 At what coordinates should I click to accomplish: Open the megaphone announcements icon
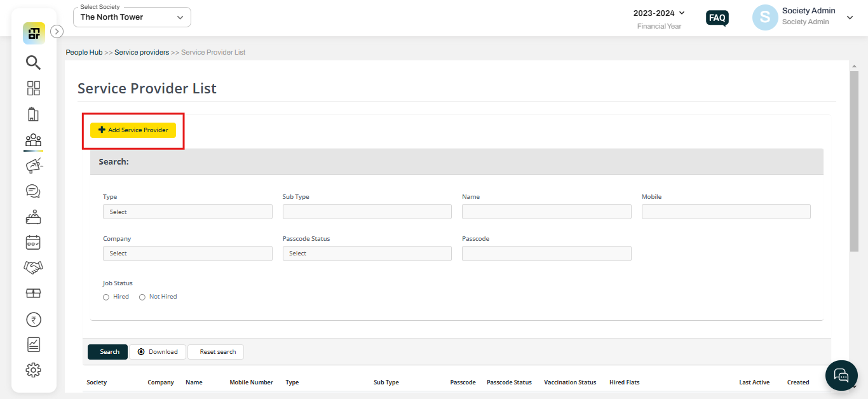tap(33, 165)
